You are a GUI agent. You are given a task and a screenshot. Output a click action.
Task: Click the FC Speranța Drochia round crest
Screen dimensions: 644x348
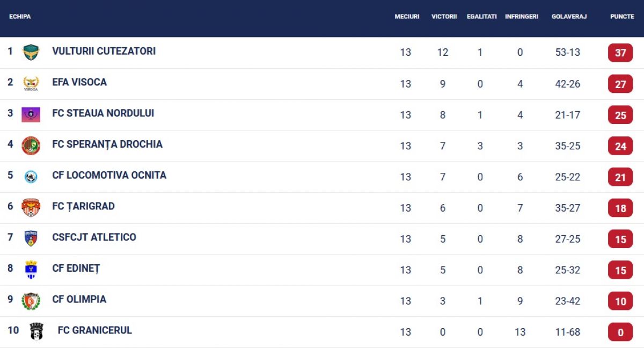coord(31,146)
